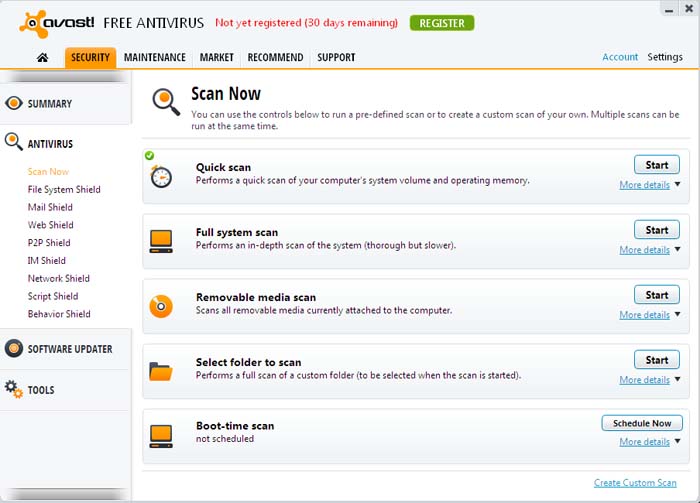The height and width of the screenshot is (503, 700).
Task: Click the Removable media scan disc icon
Action: click(161, 306)
